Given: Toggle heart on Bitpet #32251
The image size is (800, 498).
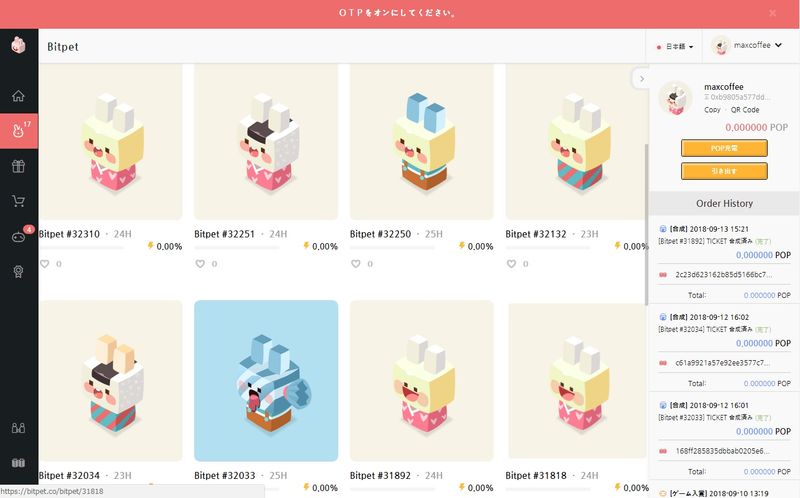Looking at the screenshot, I should pyautogui.click(x=200, y=264).
